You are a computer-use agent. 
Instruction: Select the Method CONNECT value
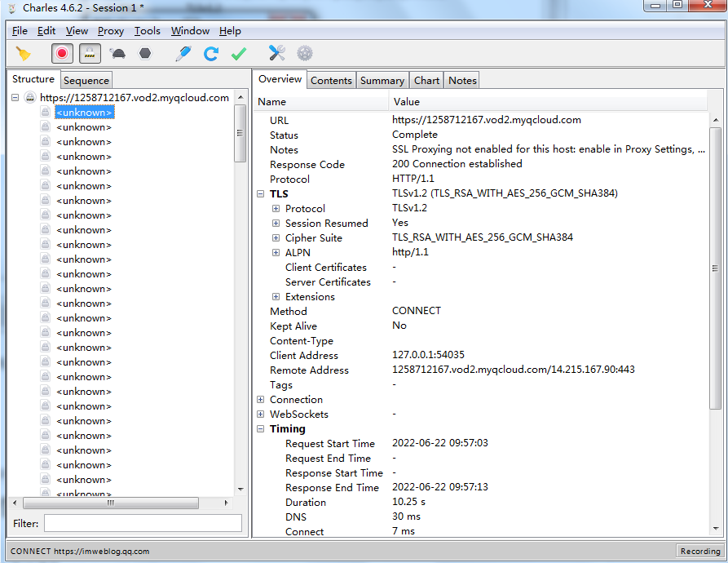[417, 311]
